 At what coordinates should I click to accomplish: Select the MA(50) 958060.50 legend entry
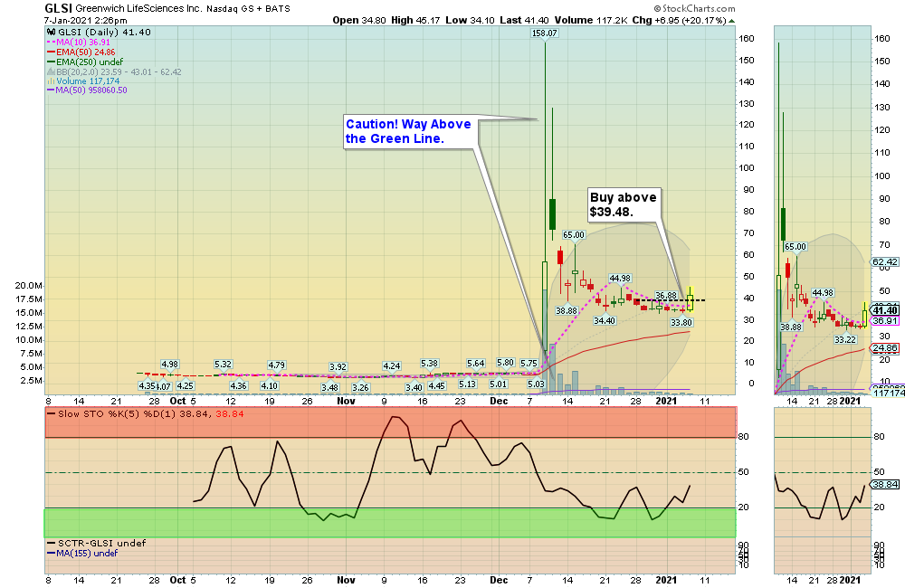point(87,90)
